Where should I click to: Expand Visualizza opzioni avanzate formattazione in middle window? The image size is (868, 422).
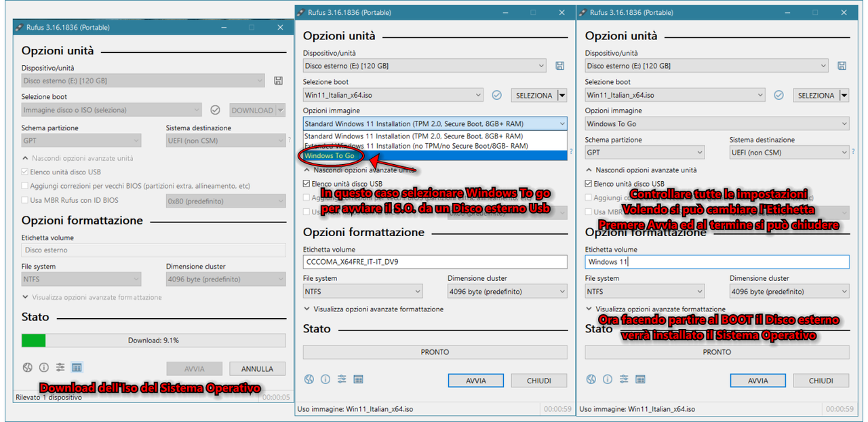373,309
